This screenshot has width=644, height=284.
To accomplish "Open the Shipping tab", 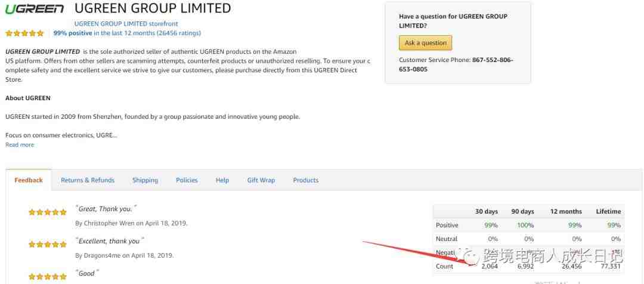I will [145, 180].
